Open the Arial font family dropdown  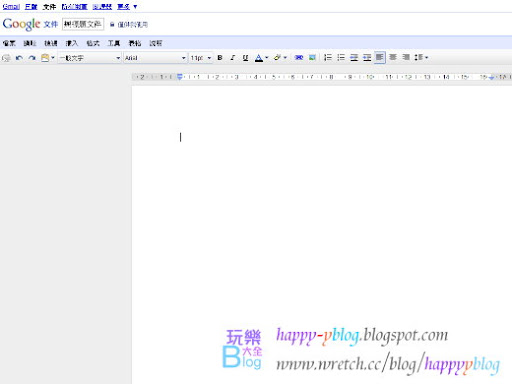[x=155, y=58]
